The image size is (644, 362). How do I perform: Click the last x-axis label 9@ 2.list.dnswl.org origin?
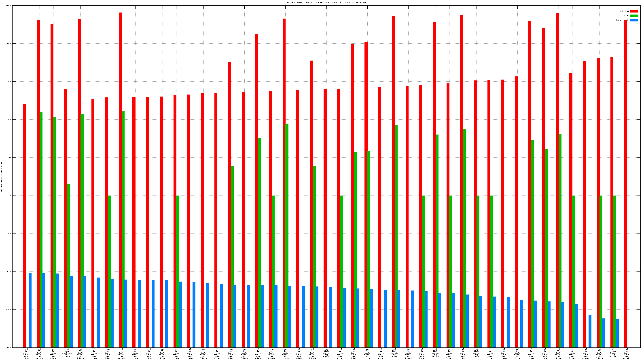pyautogui.click(x=627, y=354)
